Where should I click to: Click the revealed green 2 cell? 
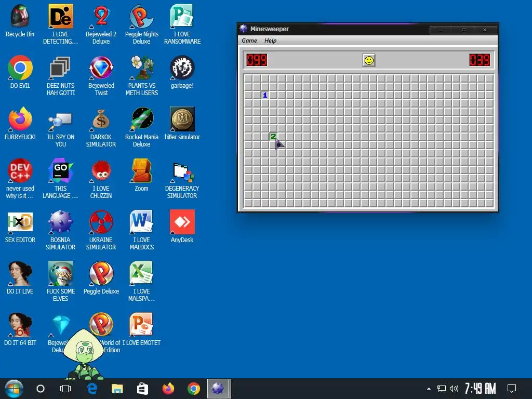[273, 137]
